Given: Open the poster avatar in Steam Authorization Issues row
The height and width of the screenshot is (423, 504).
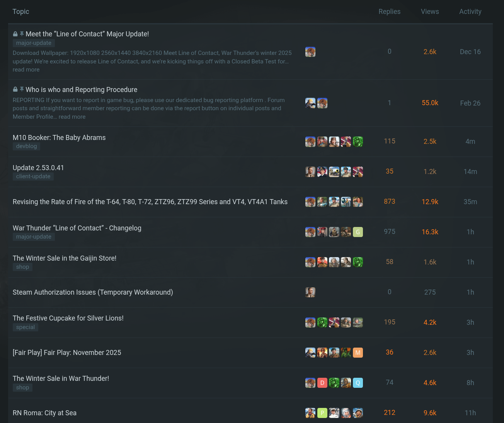Looking at the screenshot, I should pyautogui.click(x=310, y=292).
